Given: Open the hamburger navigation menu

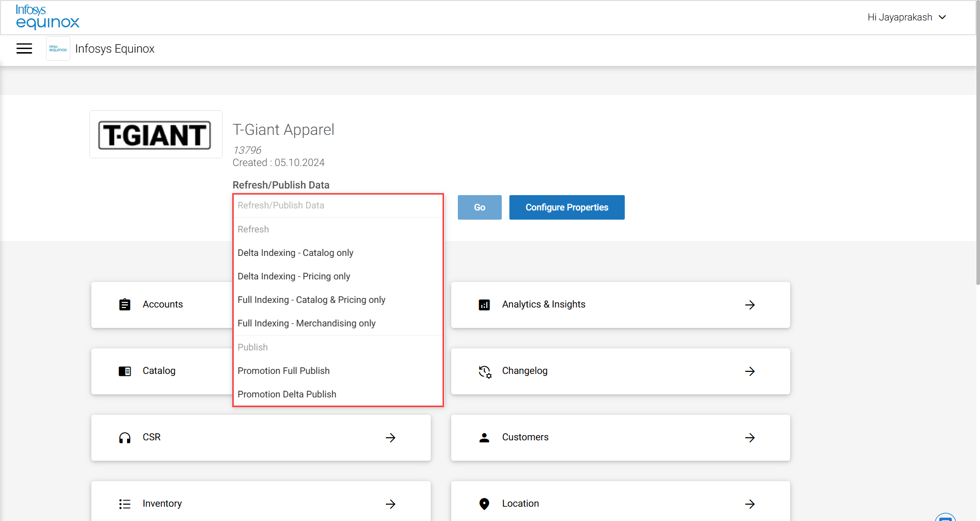Looking at the screenshot, I should pos(24,49).
